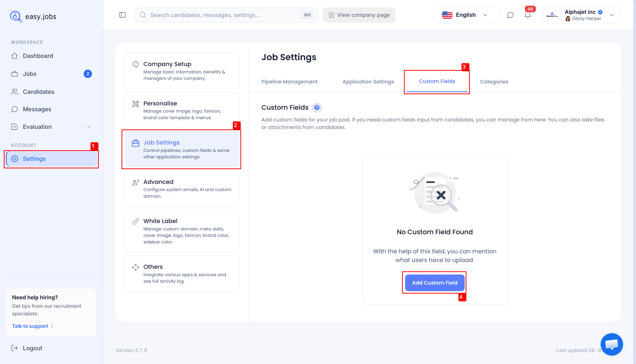
Task: Click the Version 3.7.6 text
Action: click(131, 350)
